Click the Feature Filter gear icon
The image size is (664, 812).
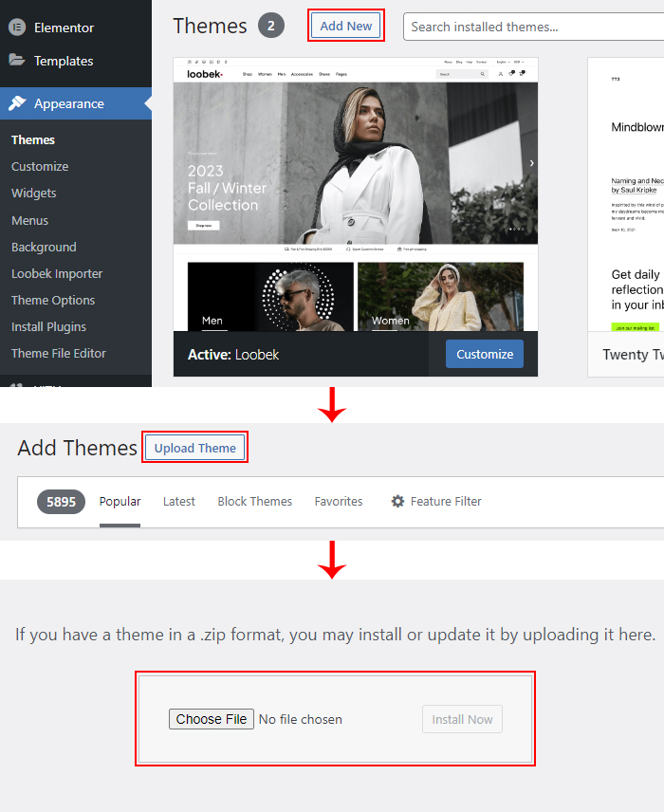pyautogui.click(x=397, y=501)
